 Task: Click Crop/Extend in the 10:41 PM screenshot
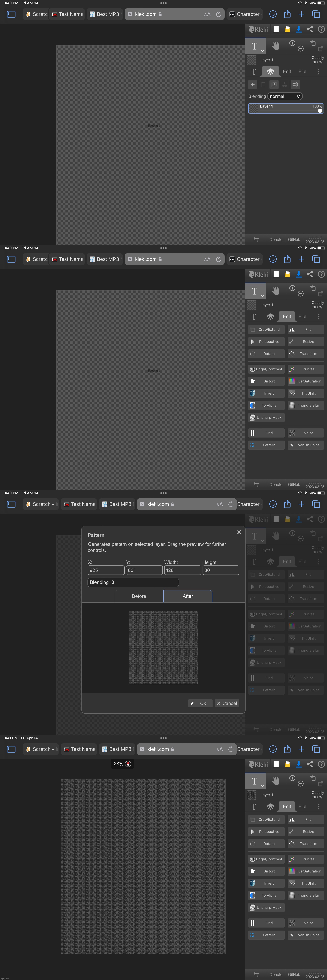[x=266, y=819]
